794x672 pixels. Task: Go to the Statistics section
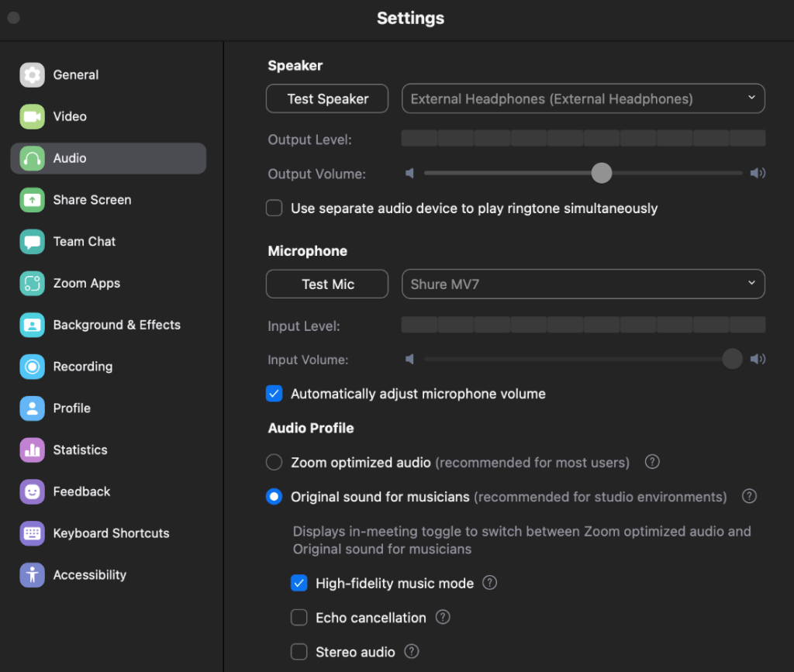tap(80, 450)
